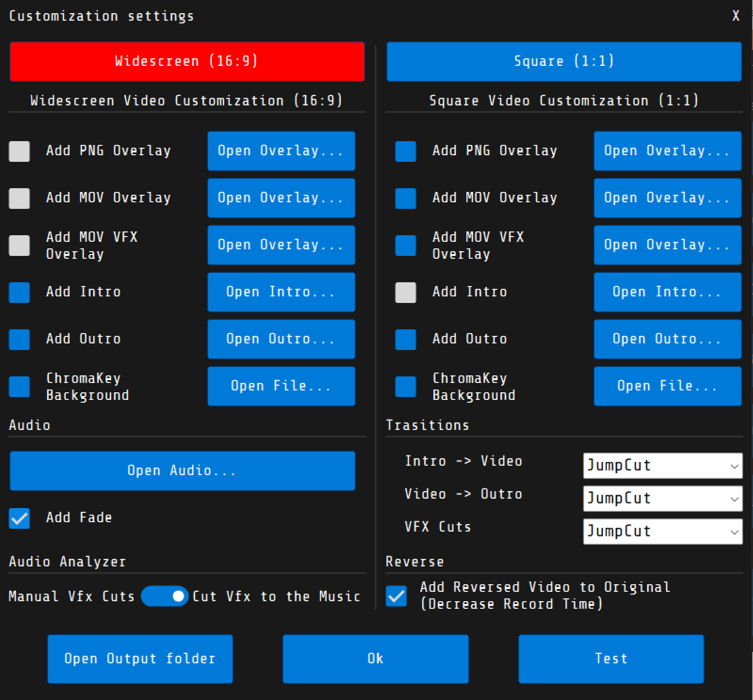753x700 pixels.
Task: Click square Open Outro button
Action: [x=667, y=339]
